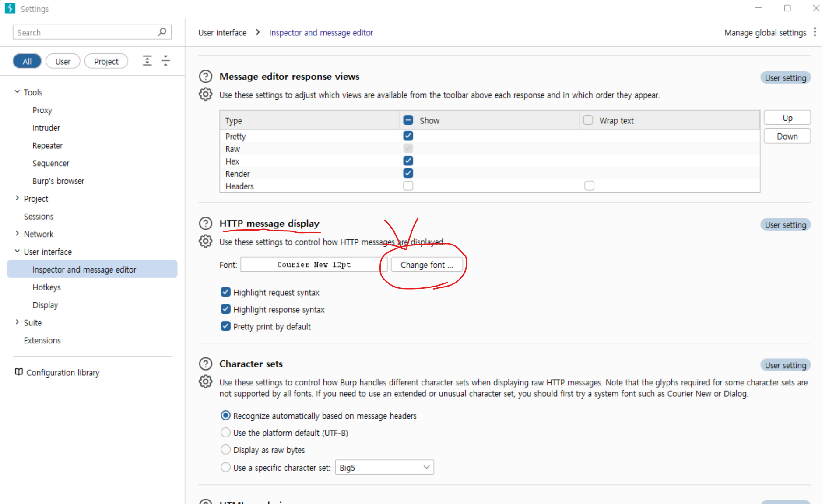Open Sessions settings in the tree

[x=39, y=217]
